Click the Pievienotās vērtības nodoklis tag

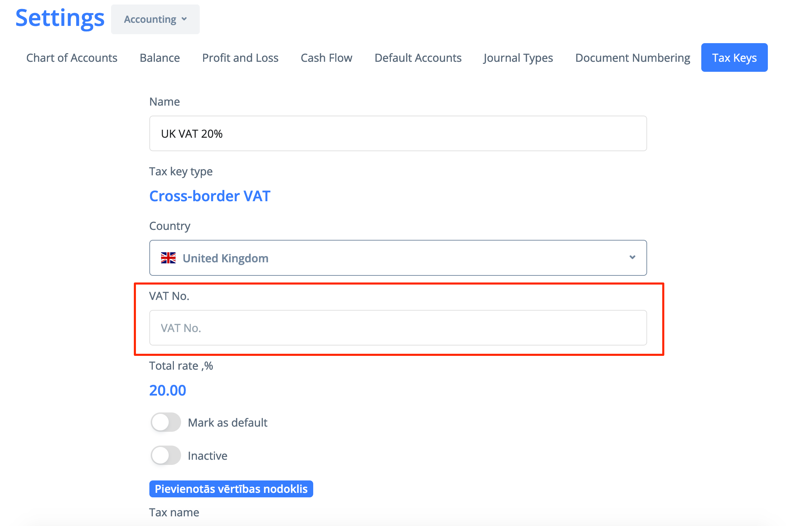coord(231,489)
